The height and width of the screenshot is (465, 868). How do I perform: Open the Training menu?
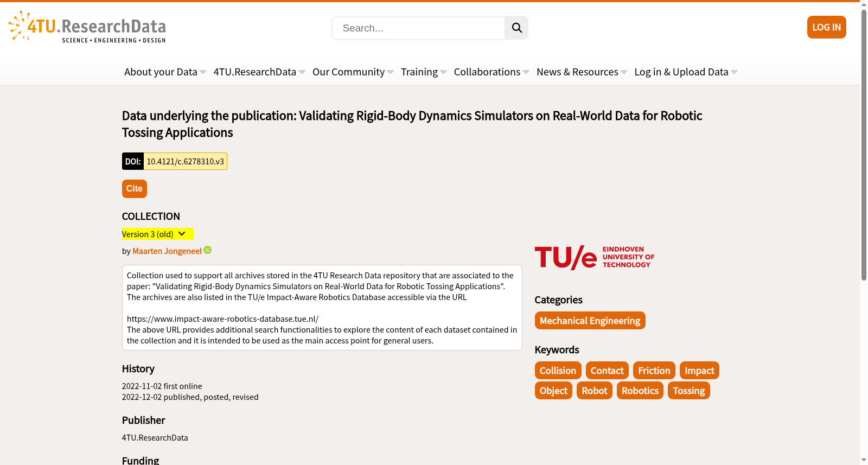(419, 72)
